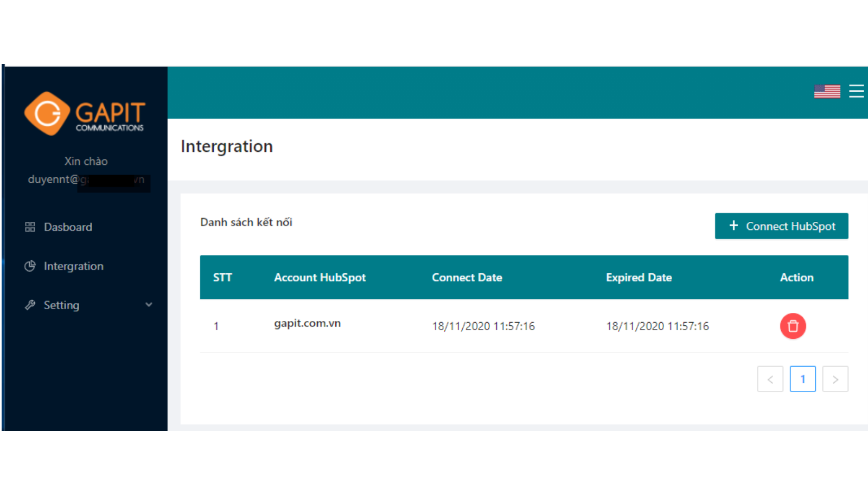Click the gapit.com.vn account entry
The image size is (868, 488).
[307, 323]
